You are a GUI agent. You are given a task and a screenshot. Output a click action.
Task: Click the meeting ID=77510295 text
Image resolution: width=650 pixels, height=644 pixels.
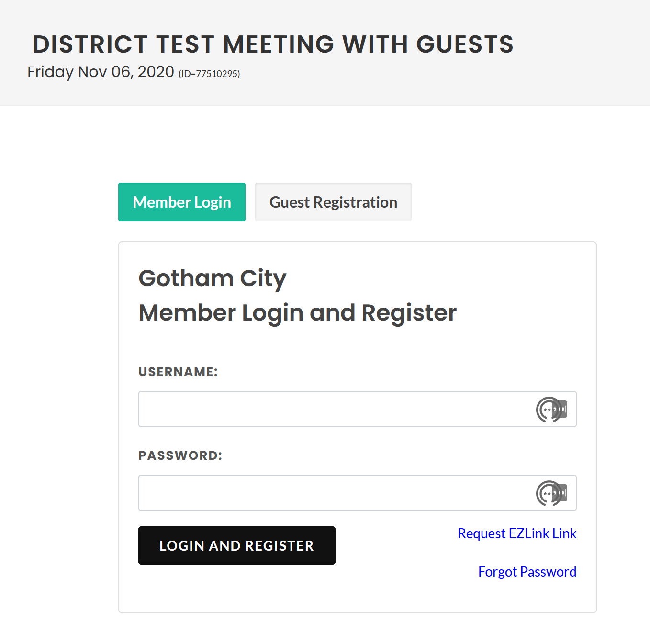209,74
